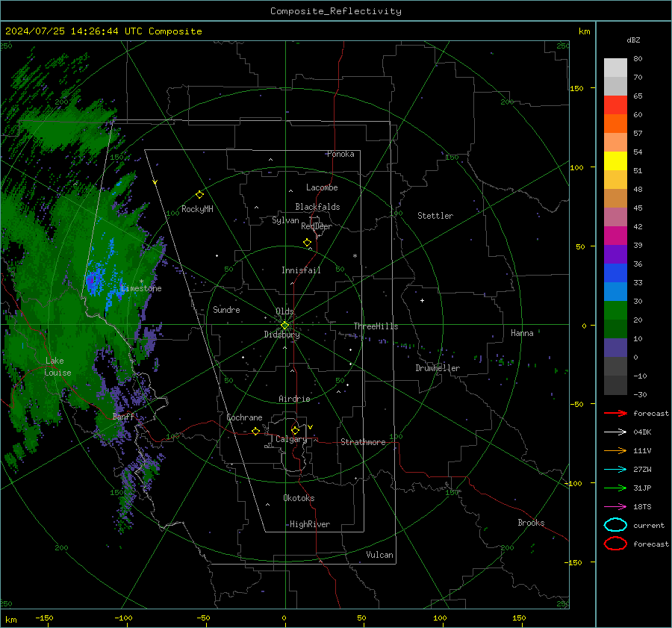This screenshot has width=672, height=628.
Task: Click the Lacombe label
Action: (322, 187)
